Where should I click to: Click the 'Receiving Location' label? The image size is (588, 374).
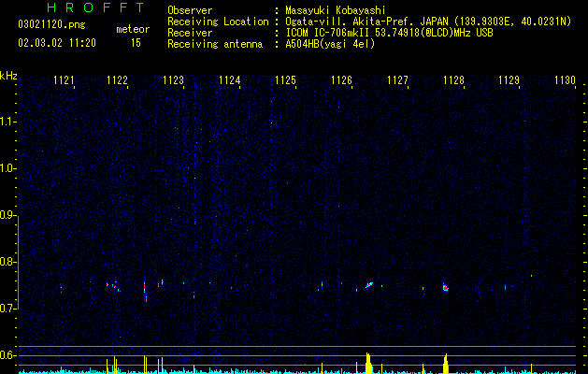coord(218,22)
